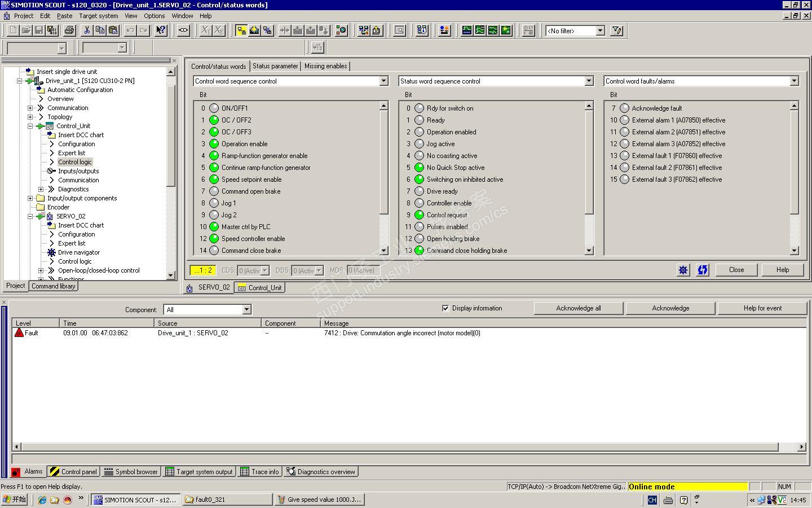The width and height of the screenshot is (812, 508).
Task: Click the Redo arrow toolbar icon
Action: point(144,30)
